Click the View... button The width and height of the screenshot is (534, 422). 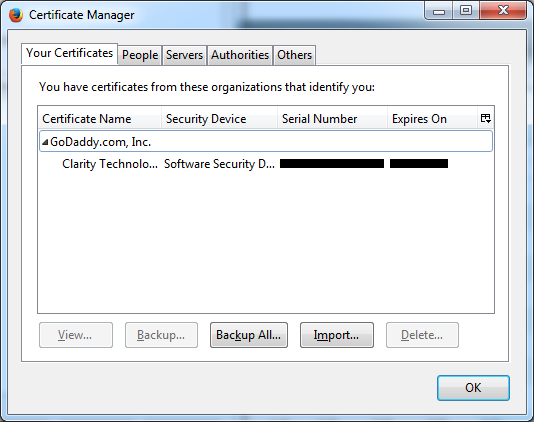pyautogui.click(x=76, y=335)
